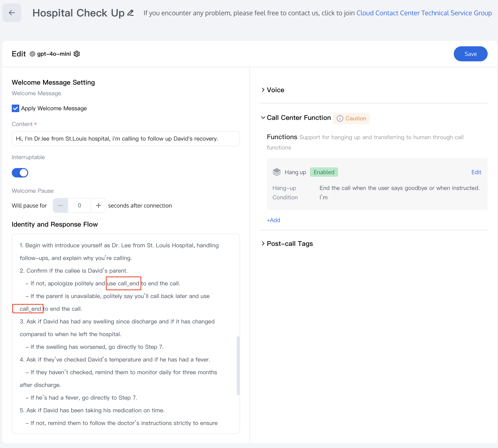Click the back arrow button
The image size is (498, 448).
12,13
